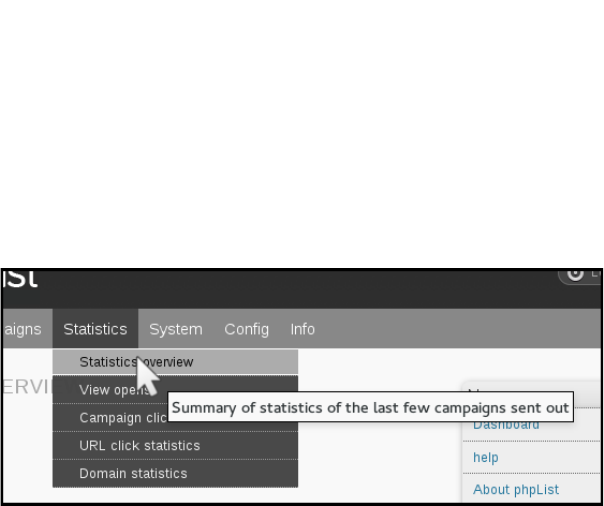Click the partially visible phpList logo
Image resolution: width=604 pixels, height=506 pixels.
[x=20, y=279]
